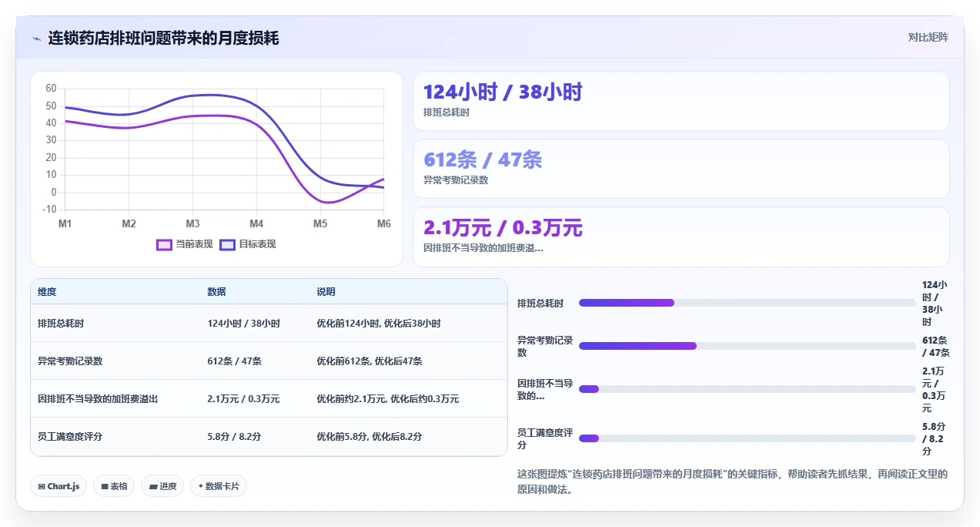Screen dimensions: 980x527
Task: Click the 表格 tag chip
Action: (x=114, y=486)
